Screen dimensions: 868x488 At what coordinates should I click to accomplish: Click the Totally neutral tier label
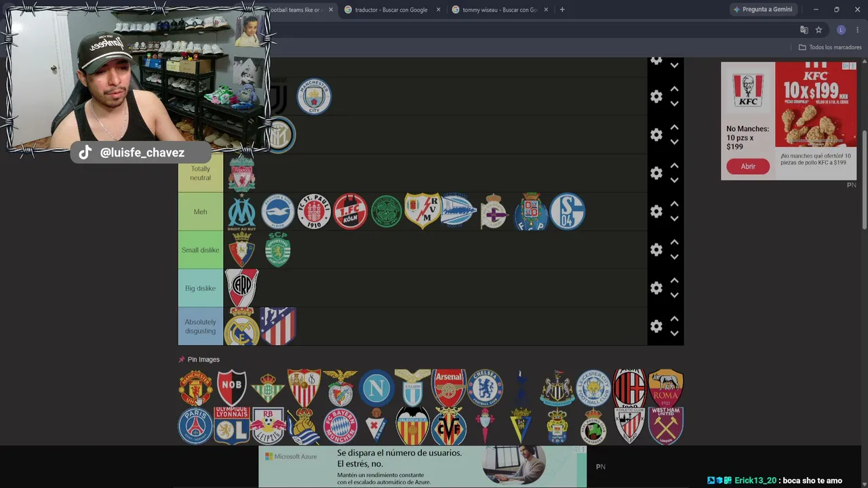[x=200, y=174]
